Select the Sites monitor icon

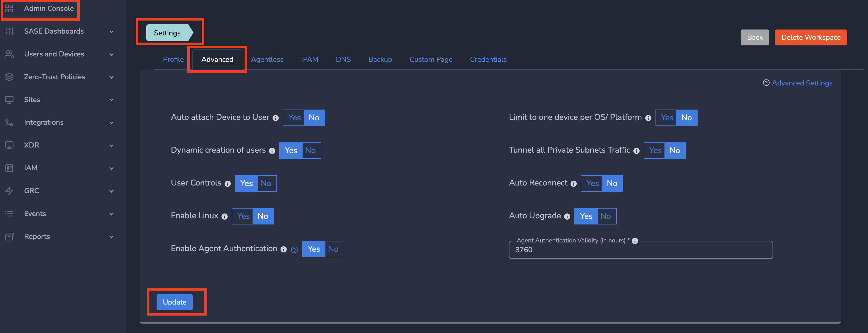tap(9, 100)
